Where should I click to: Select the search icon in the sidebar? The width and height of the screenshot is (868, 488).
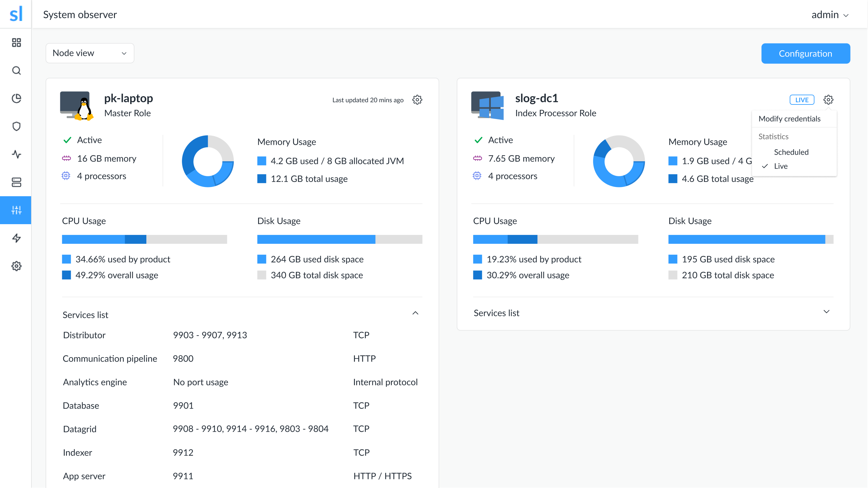coord(16,70)
